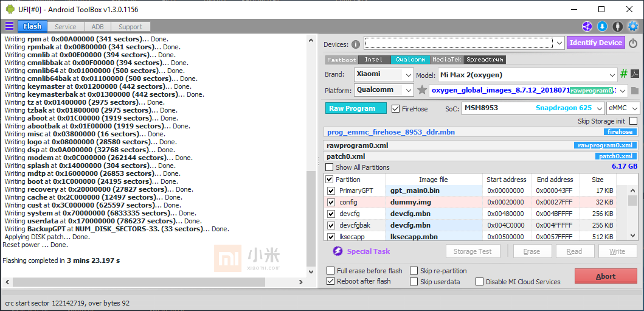The image size is (644, 311).
Task: Uncheck the devcfgbak partition checkbox
Action: (331, 225)
